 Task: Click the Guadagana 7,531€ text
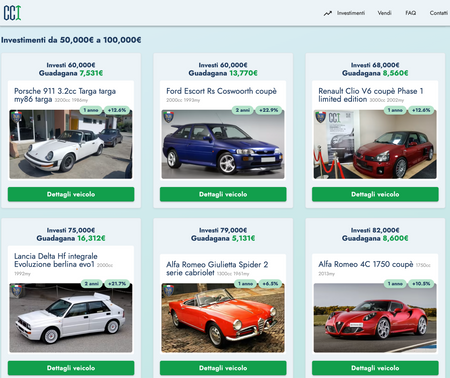pos(71,73)
